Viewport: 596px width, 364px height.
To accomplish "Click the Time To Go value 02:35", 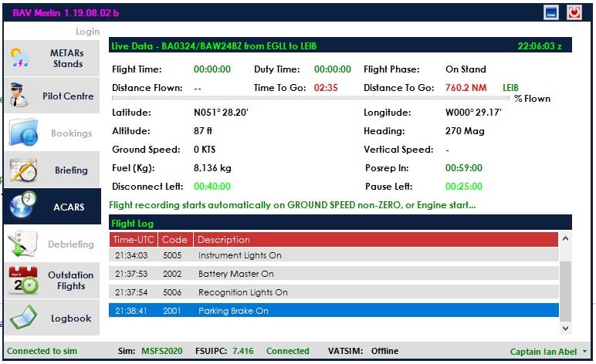I will click(x=326, y=88).
